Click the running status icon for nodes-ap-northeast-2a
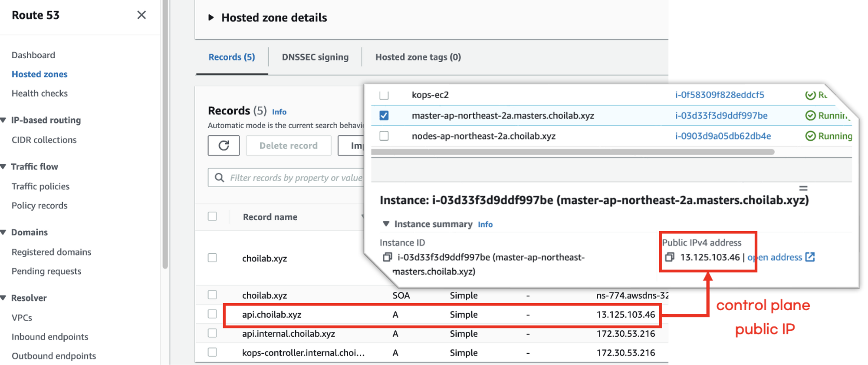The image size is (868, 365). click(x=810, y=136)
